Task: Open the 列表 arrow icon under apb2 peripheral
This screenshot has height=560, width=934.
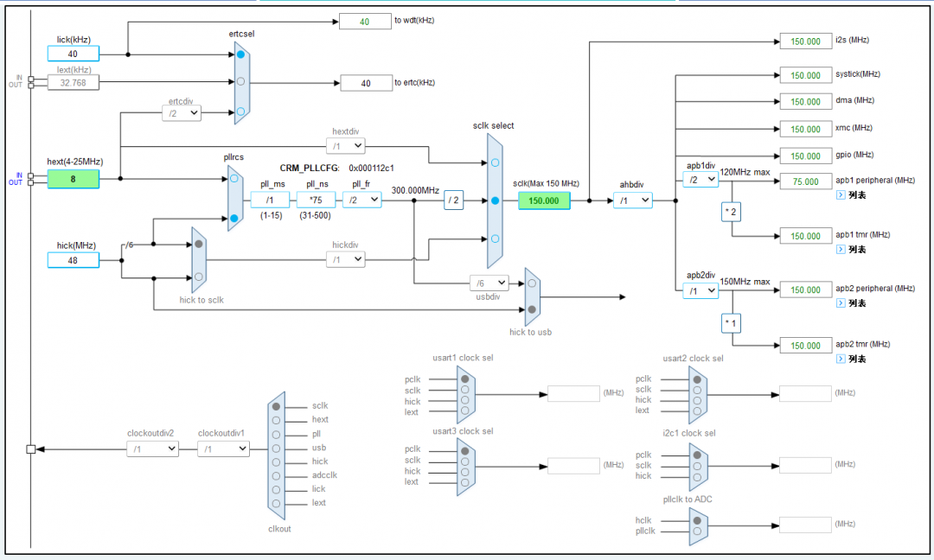Action: coord(841,302)
